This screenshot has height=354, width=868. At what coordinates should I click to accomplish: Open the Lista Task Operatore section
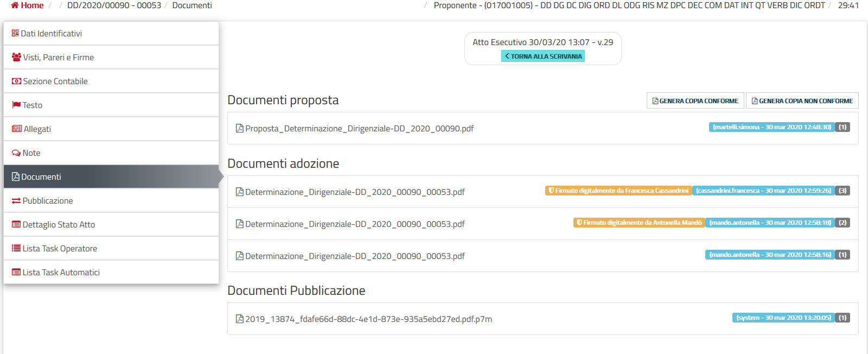point(60,249)
